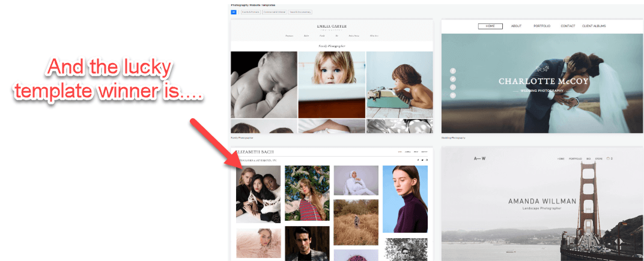Open the dry grass field photo
The image size is (644, 261).
356,222
